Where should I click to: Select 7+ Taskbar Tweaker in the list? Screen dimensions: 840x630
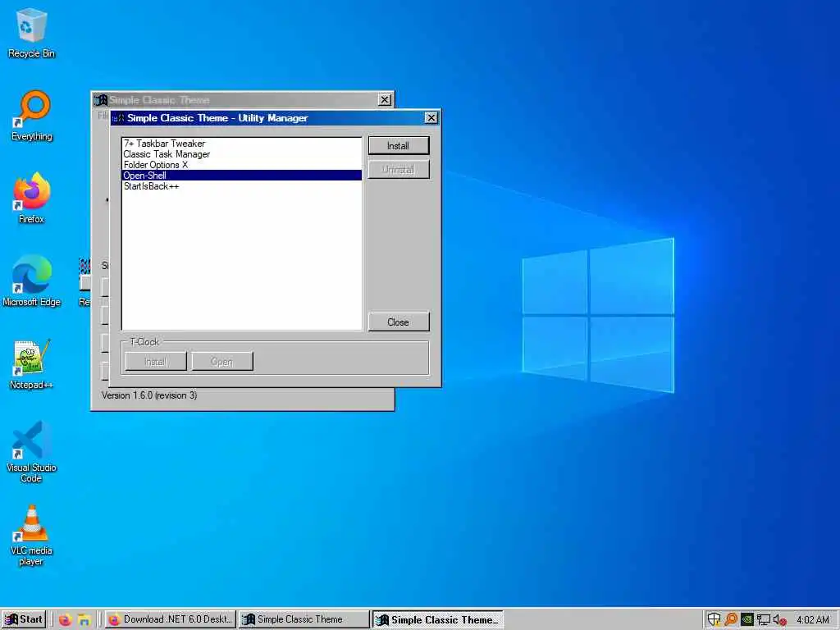242,144
